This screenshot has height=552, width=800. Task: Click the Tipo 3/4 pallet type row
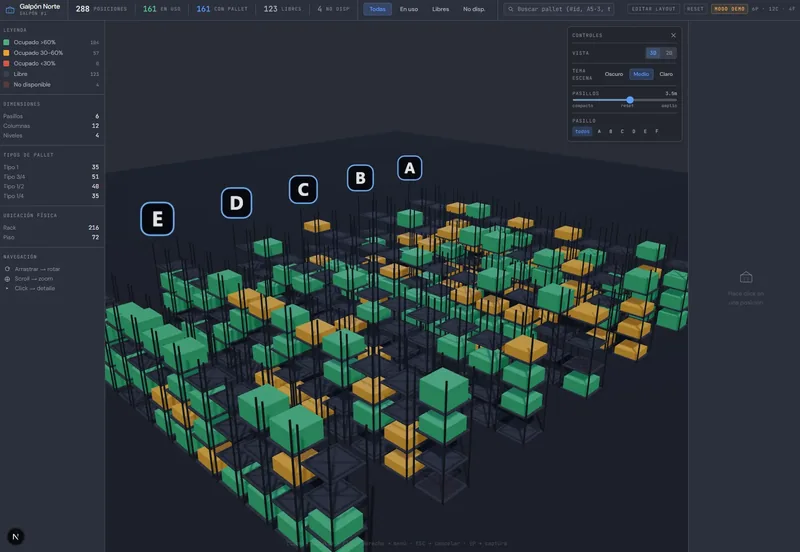pyautogui.click(x=51, y=177)
